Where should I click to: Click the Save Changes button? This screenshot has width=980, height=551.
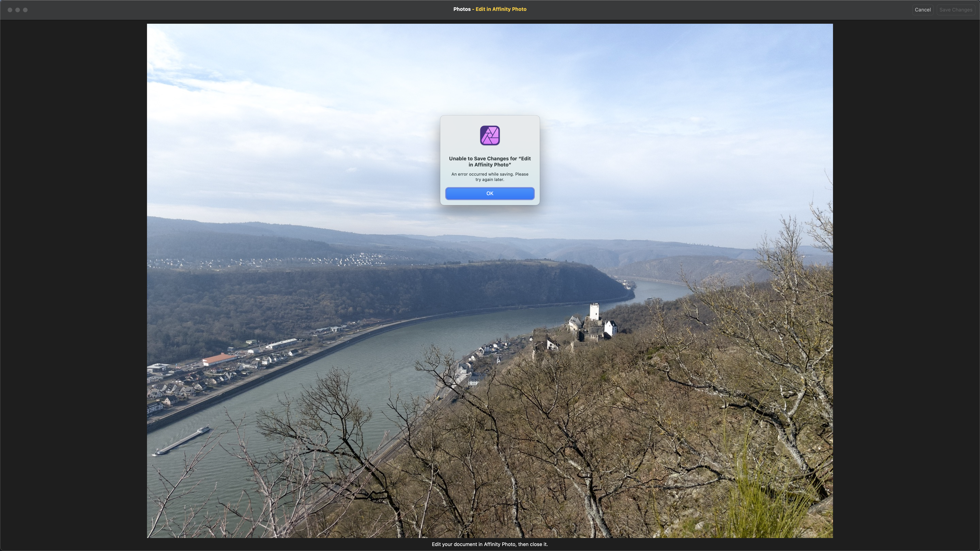click(956, 10)
